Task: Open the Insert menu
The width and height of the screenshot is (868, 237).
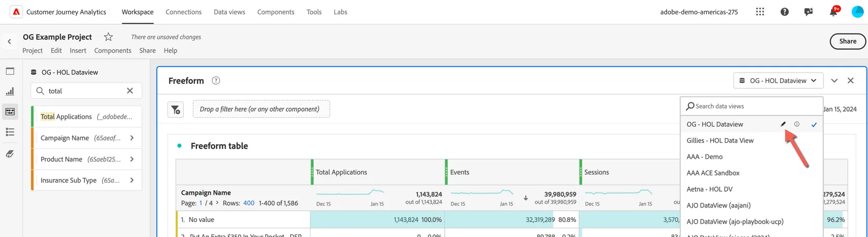Action: point(78,51)
